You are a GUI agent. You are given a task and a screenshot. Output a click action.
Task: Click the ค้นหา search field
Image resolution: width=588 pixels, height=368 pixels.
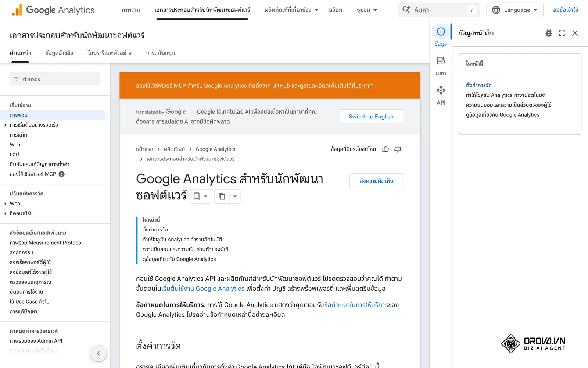(x=439, y=10)
